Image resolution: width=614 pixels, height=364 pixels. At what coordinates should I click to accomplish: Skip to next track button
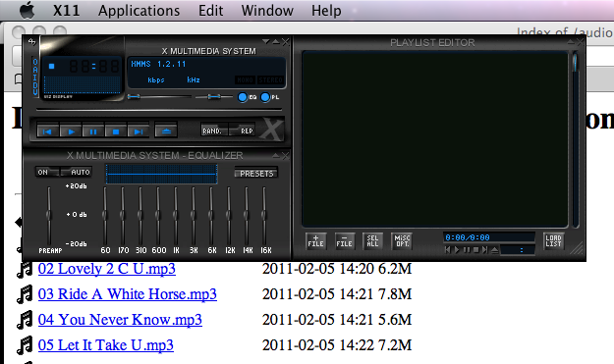138,130
